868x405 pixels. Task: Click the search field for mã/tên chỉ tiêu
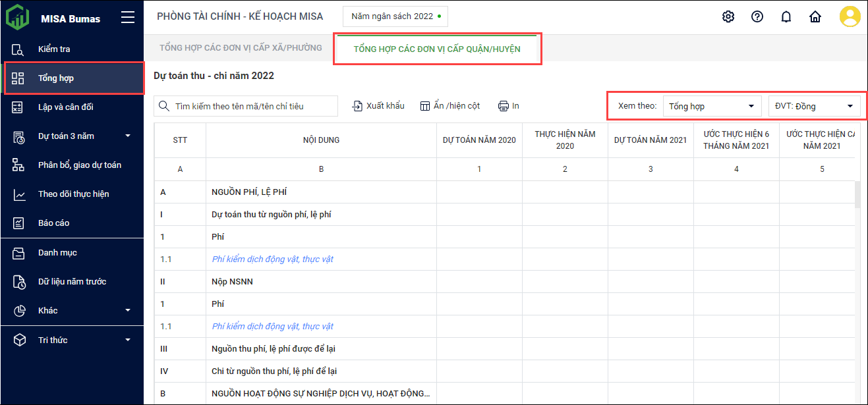[250, 106]
